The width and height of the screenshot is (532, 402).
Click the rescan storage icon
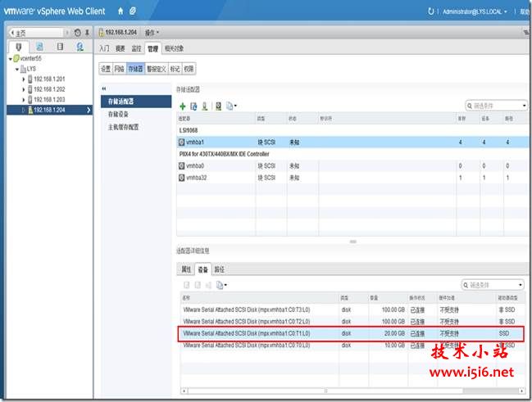click(x=205, y=106)
